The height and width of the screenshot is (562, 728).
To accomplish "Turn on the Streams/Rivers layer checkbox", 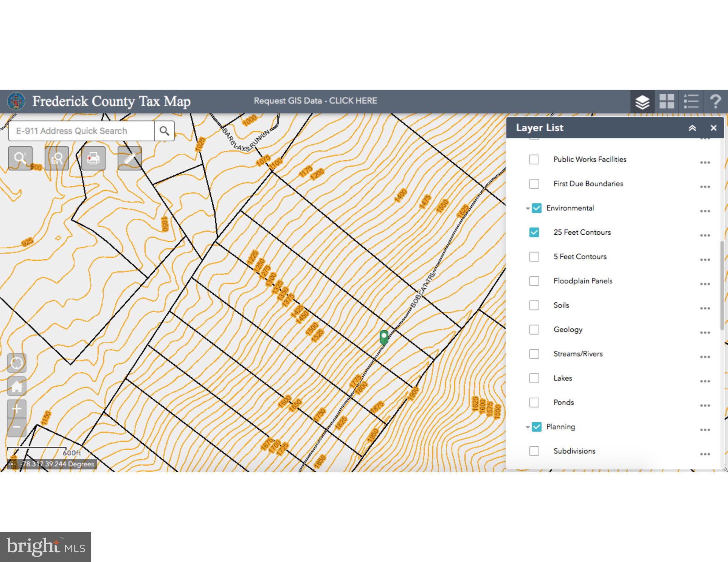I will [x=534, y=354].
